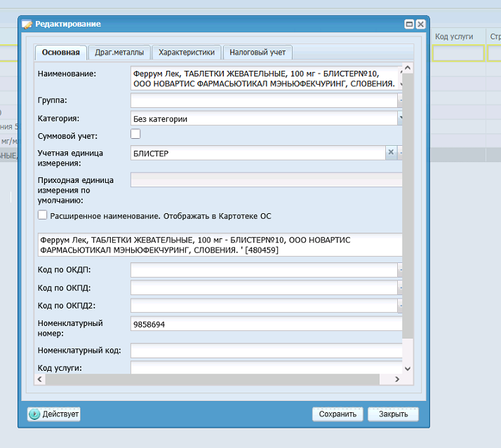The width and height of the screenshot is (501, 448).
Task: Open the Категория dropdown
Action: 400,118
